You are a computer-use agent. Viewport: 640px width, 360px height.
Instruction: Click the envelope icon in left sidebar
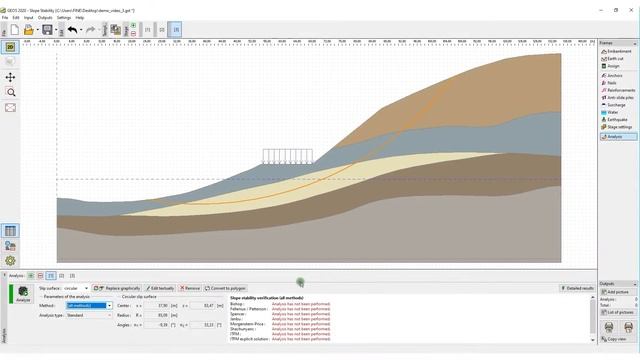(10, 108)
